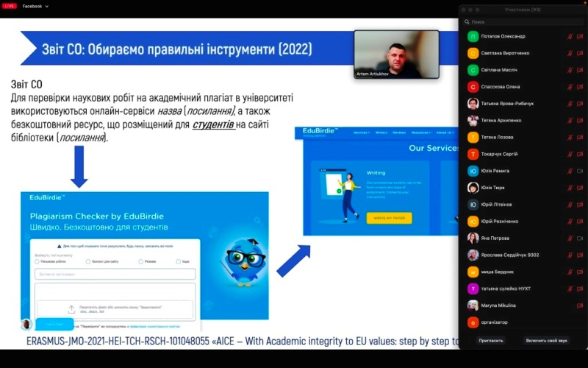Open About Us dropdown on EduBirdie site
This screenshot has height=368, width=588.
point(445,132)
